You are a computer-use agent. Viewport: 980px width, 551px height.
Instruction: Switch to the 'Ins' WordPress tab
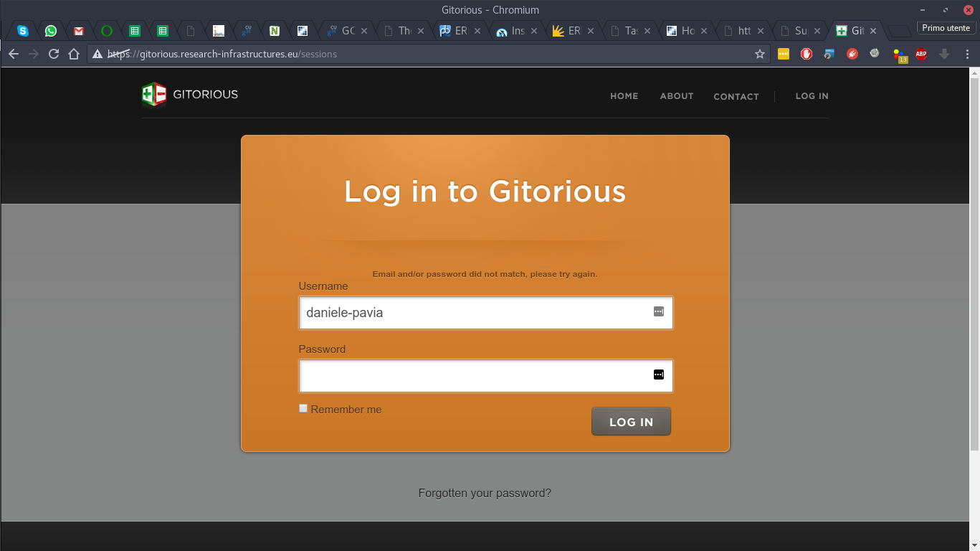518,31
